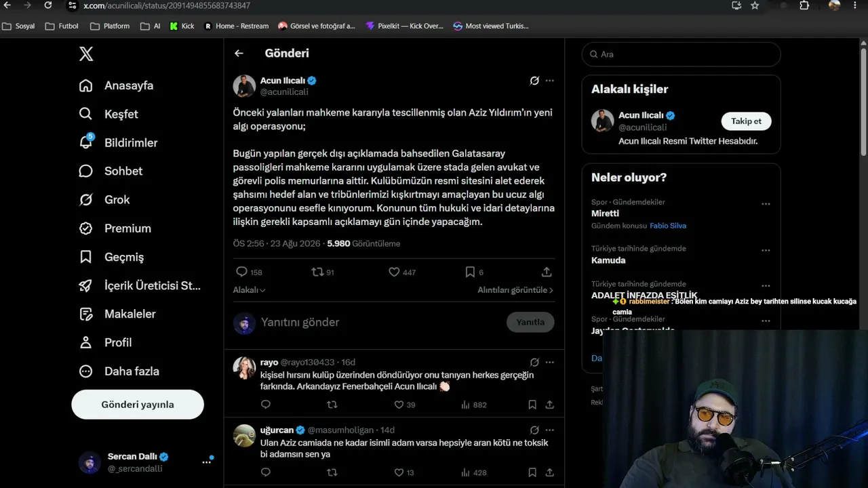Viewport: 868px width, 488px height.
Task: Click the Yanıtla button
Action: pyautogui.click(x=530, y=322)
